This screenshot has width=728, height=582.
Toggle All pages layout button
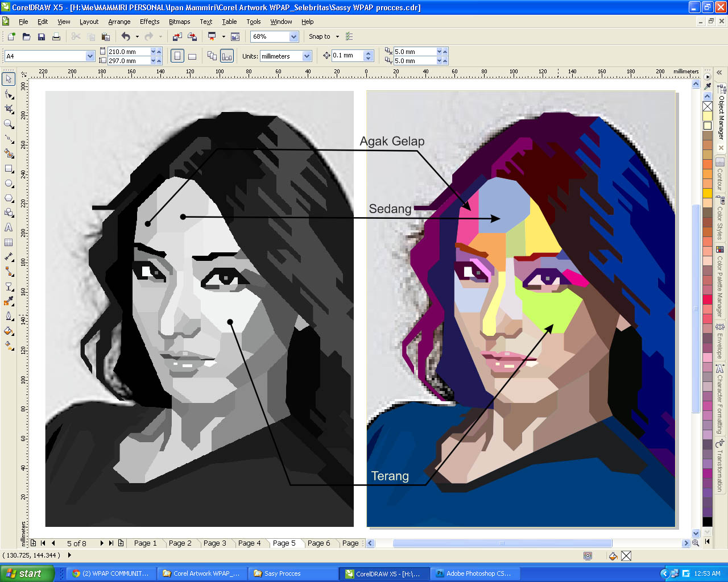point(212,56)
